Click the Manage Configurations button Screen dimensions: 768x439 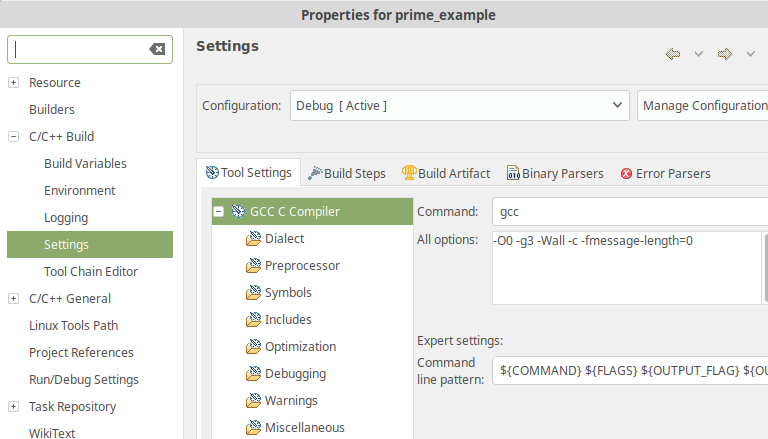tap(702, 105)
